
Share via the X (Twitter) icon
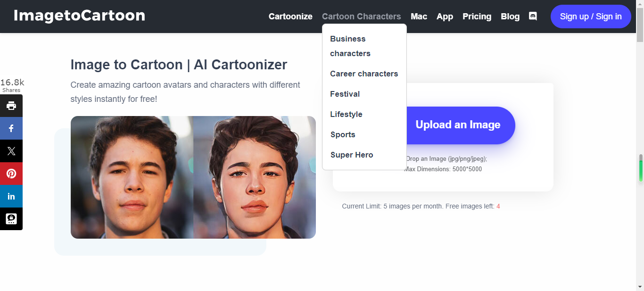click(x=11, y=151)
